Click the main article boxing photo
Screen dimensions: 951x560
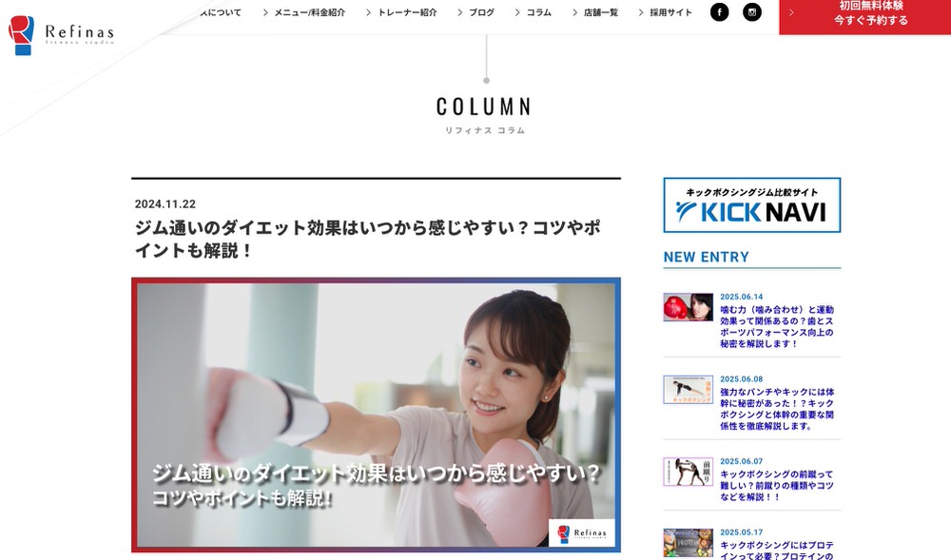[x=376, y=415]
